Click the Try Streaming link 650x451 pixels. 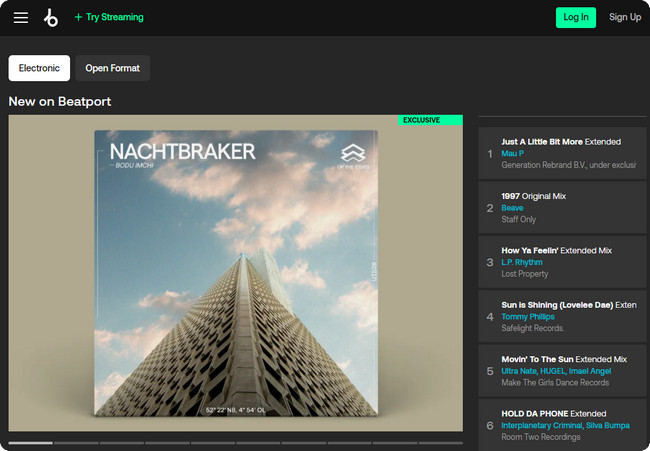pyautogui.click(x=109, y=17)
